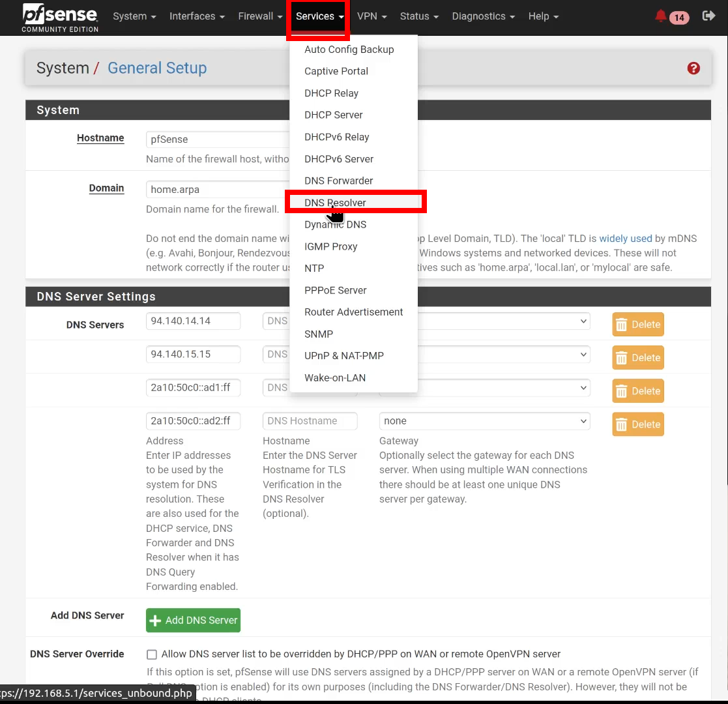Select Dynamic DNS menu entry
The image size is (728, 704).
coord(353,224)
